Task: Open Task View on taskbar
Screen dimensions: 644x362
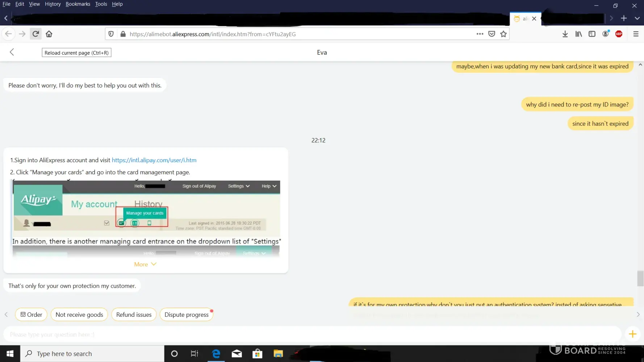Action: 195,354
